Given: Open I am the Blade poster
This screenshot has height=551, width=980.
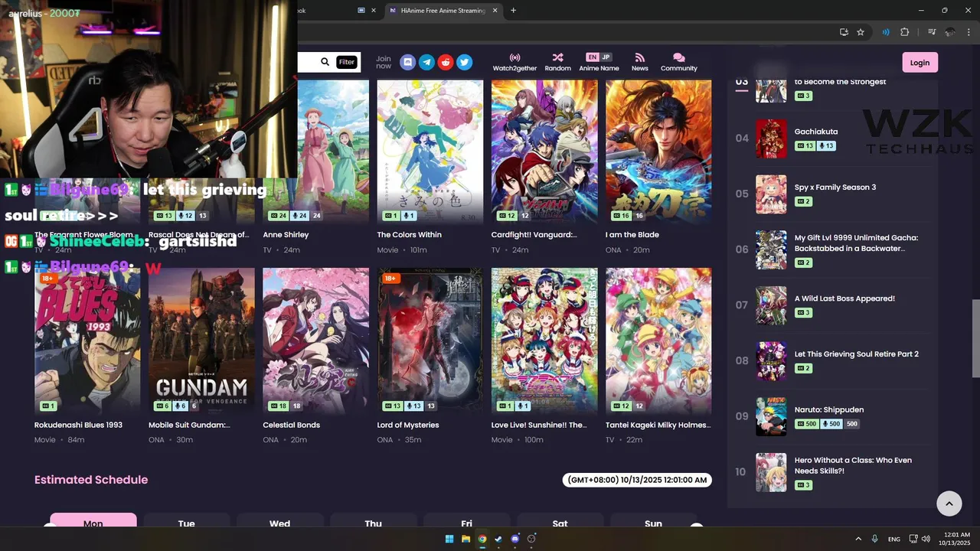Looking at the screenshot, I should 658,152.
